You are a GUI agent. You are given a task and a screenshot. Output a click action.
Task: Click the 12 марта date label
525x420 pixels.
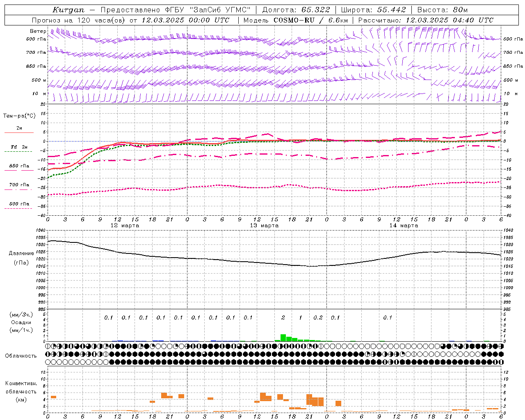tap(125, 225)
